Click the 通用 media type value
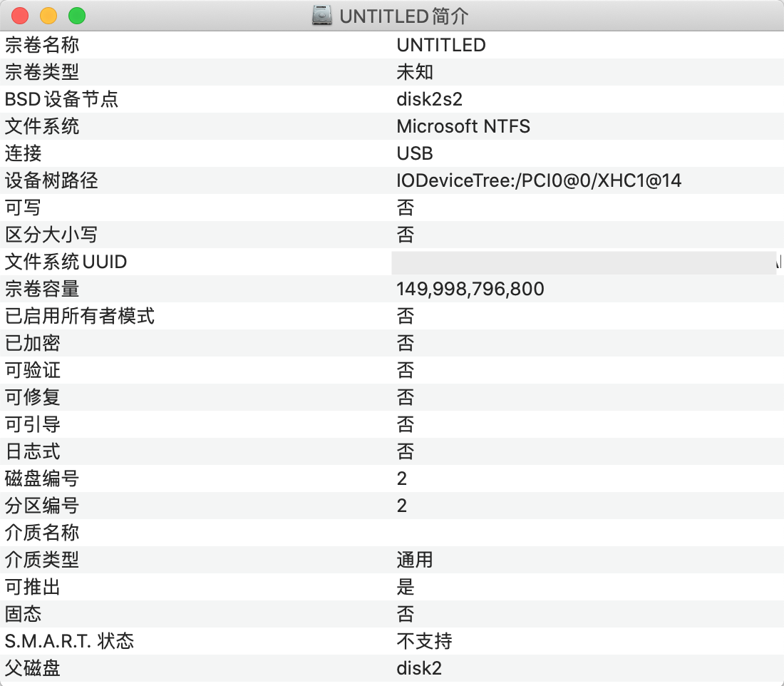 (415, 560)
